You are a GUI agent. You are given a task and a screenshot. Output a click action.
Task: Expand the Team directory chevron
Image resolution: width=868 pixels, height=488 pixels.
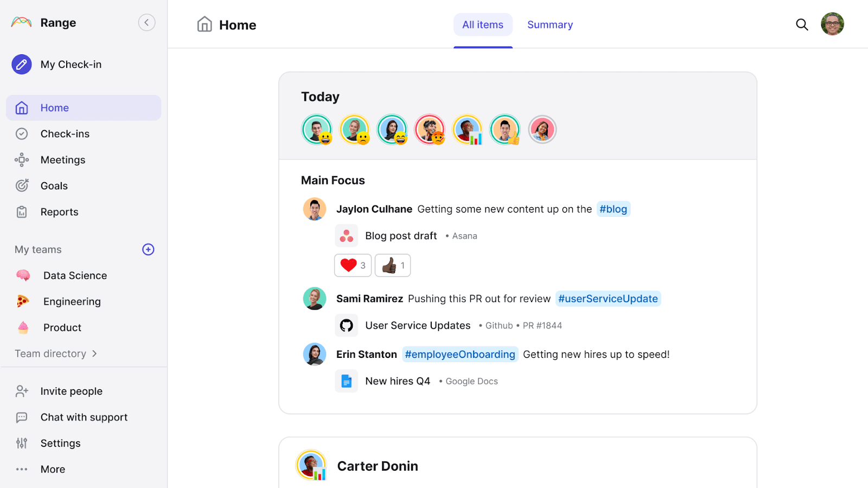click(94, 354)
